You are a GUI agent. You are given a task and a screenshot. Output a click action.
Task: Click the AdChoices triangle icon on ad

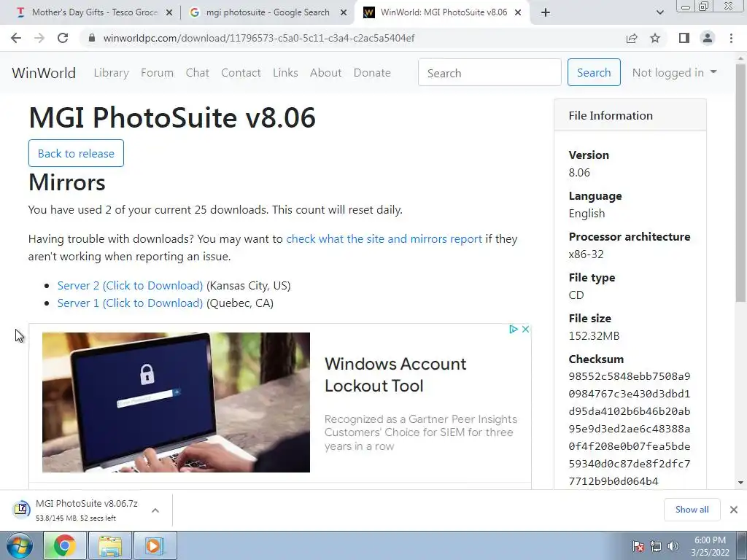click(513, 329)
